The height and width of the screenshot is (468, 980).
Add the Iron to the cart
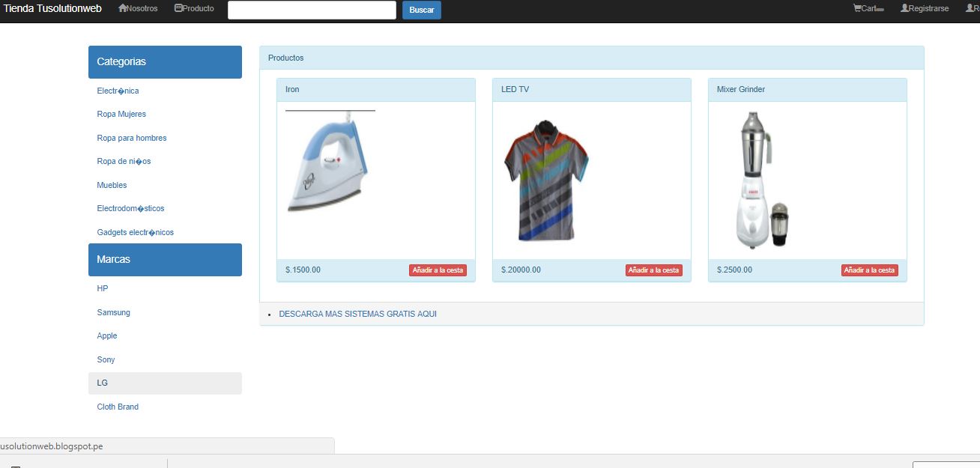[x=438, y=270]
